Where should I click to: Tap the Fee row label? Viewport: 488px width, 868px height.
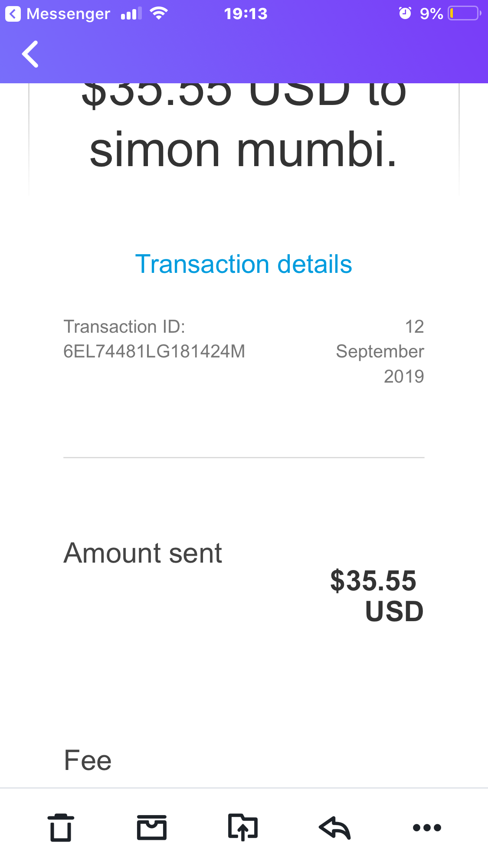(x=88, y=760)
